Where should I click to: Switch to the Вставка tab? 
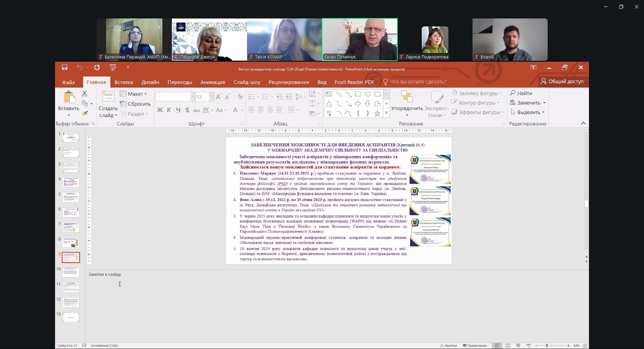tap(123, 82)
